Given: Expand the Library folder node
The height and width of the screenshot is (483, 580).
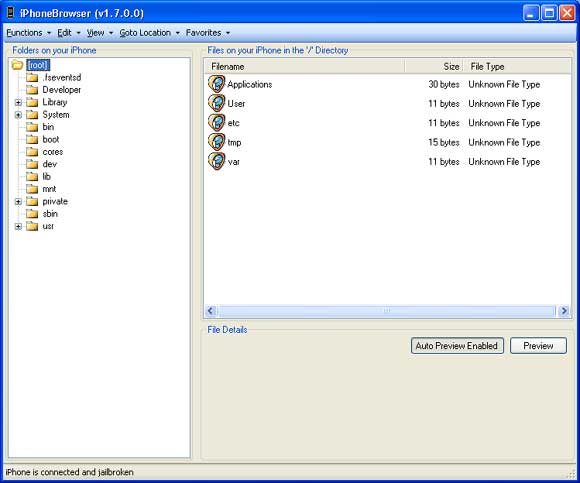Looking at the screenshot, I should click(x=18, y=102).
